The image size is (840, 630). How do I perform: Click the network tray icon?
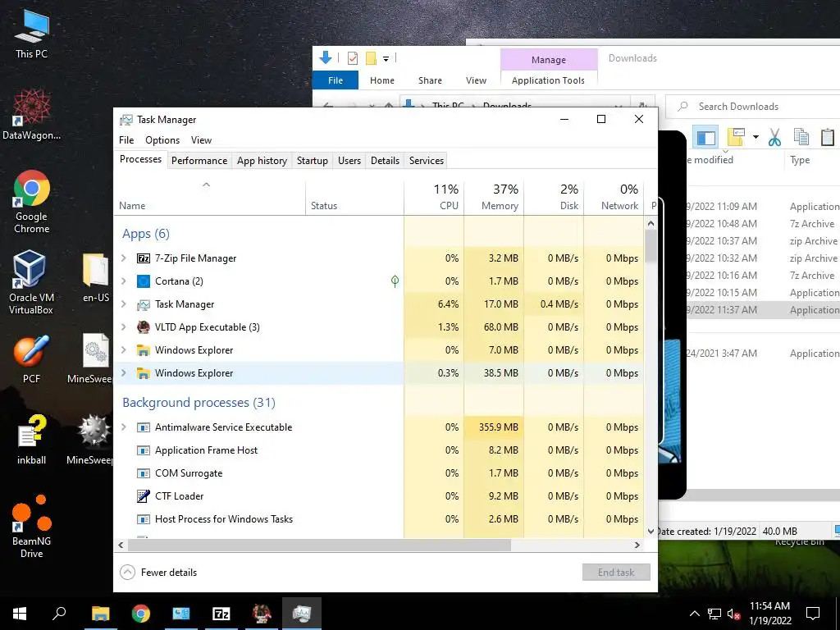[714, 614]
